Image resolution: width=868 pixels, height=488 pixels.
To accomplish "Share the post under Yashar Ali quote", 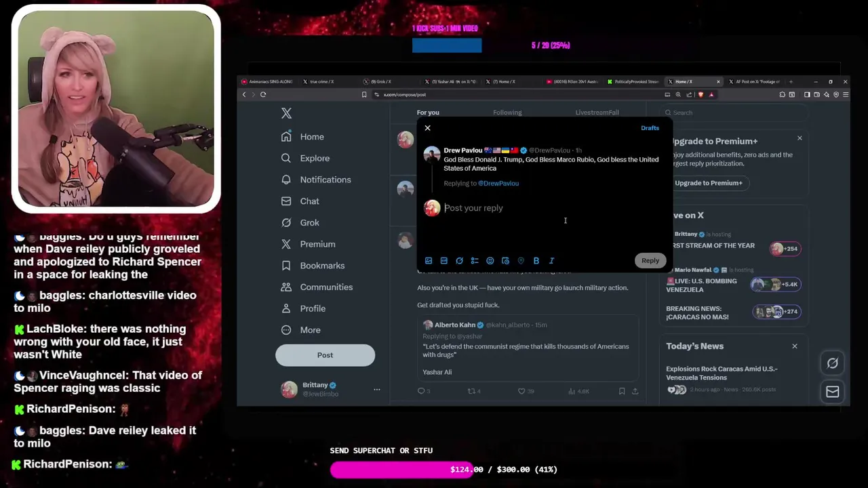I will tap(635, 391).
